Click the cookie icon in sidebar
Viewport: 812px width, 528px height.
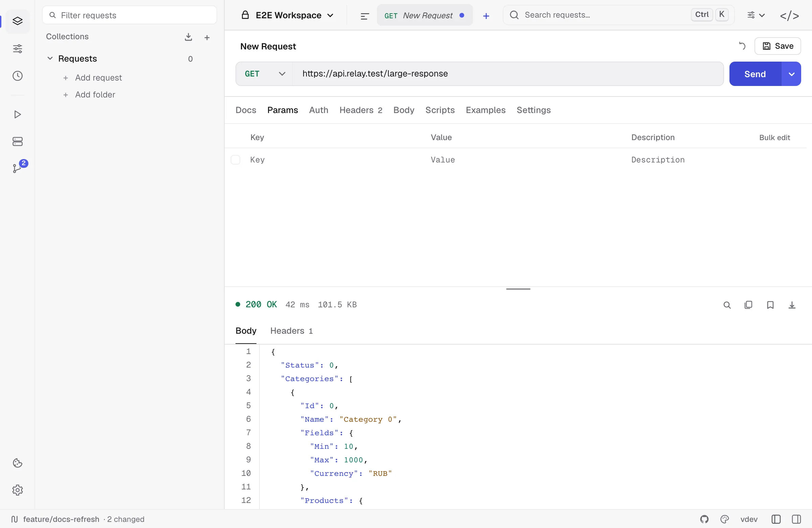17,463
